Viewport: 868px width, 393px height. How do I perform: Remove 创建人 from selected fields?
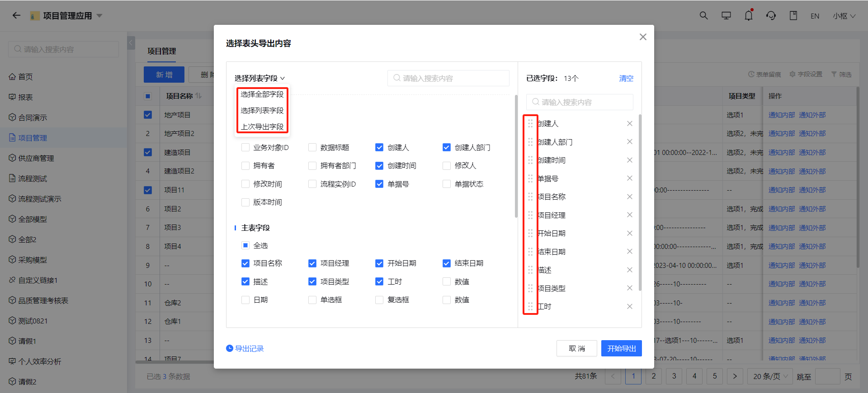click(x=629, y=123)
